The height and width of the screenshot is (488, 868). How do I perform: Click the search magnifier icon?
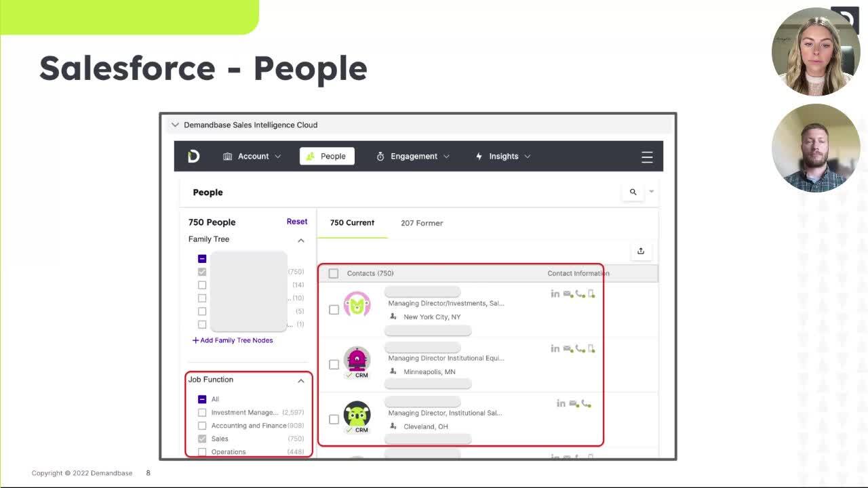point(633,192)
